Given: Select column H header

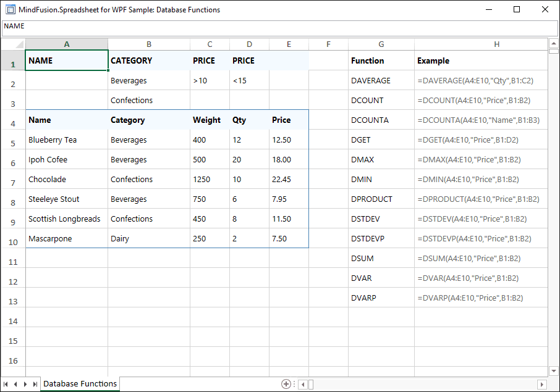Looking at the screenshot, I should [x=481, y=44].
